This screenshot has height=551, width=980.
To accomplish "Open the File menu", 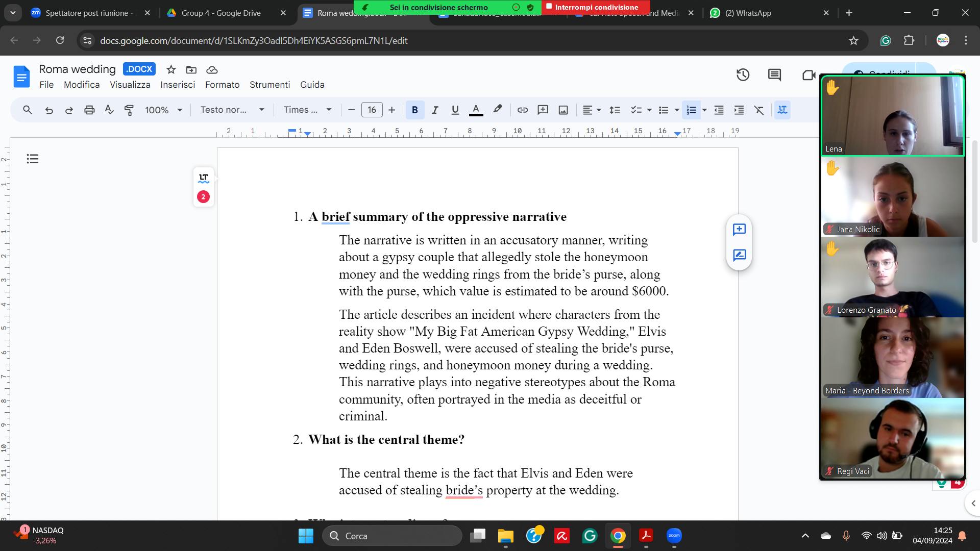I will pos(46,85).
